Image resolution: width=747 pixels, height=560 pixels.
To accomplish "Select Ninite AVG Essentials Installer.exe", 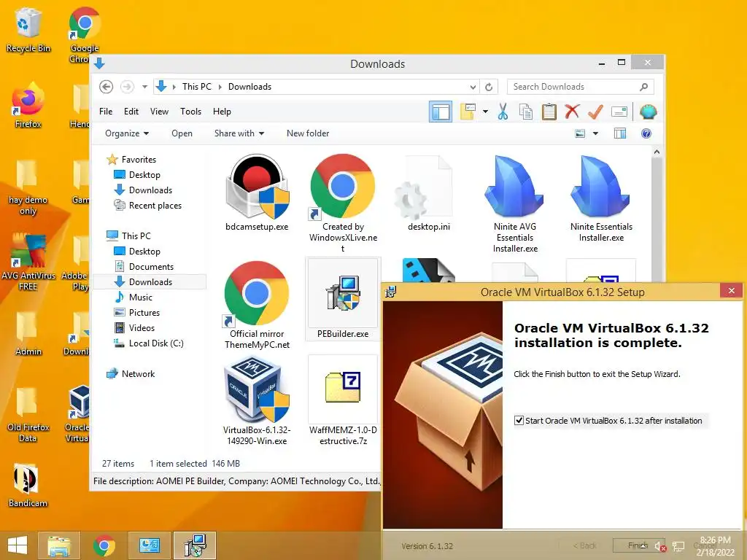I will coord(515,203).
